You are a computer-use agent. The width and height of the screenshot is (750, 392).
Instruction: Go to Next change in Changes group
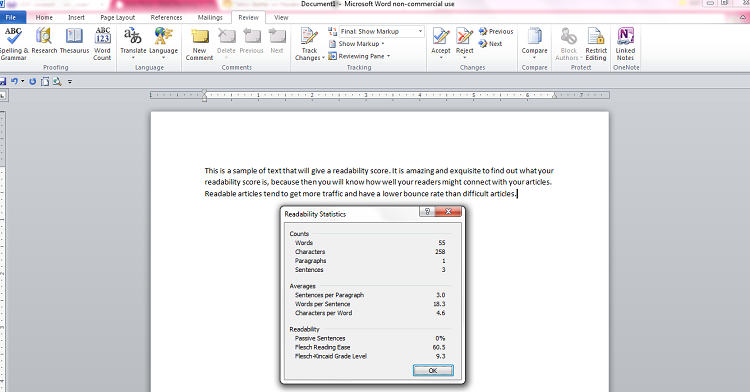(491, 44)
